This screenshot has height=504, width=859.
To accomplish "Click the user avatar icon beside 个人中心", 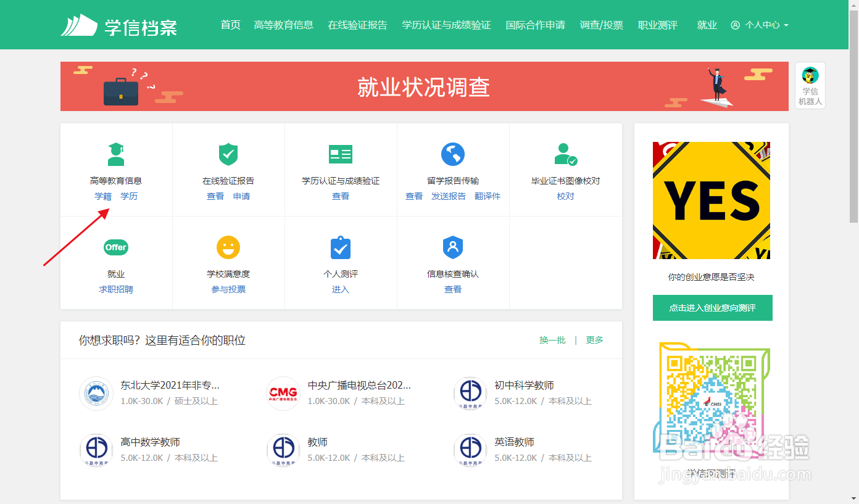I will tap(735, 25).
